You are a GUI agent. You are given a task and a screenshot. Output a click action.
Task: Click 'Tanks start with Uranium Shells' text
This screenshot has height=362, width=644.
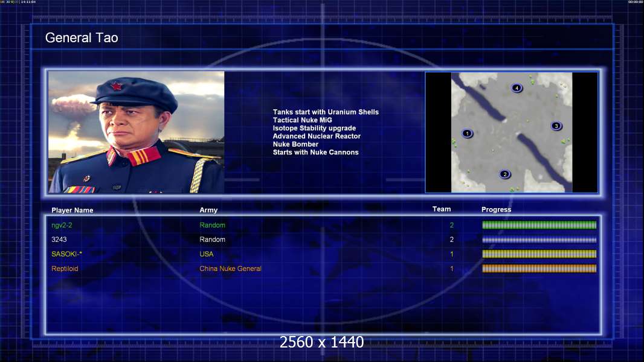point(326,112)
